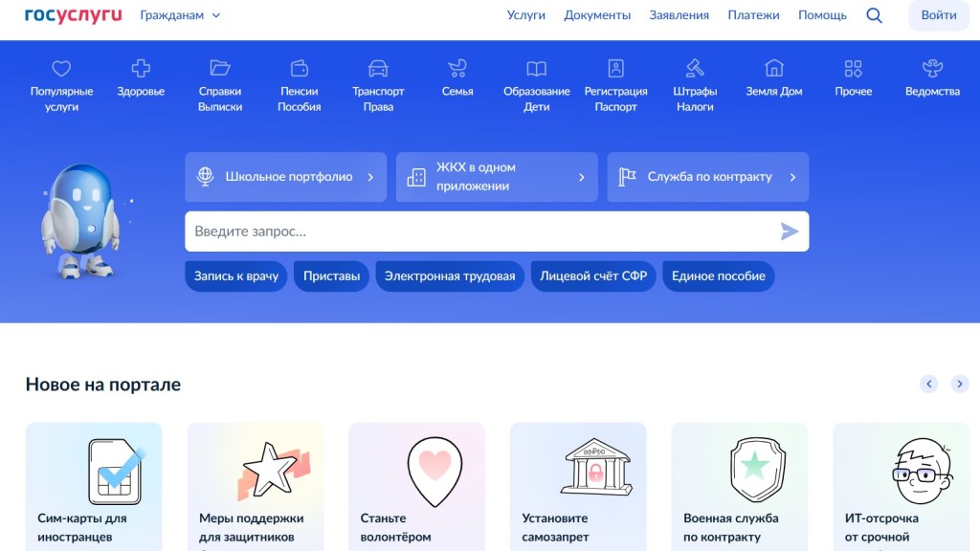This screenshot has height=551, width=980.
Task: Open the Школьное портфолио chevron arrow
Action: (x=370, y=177)
